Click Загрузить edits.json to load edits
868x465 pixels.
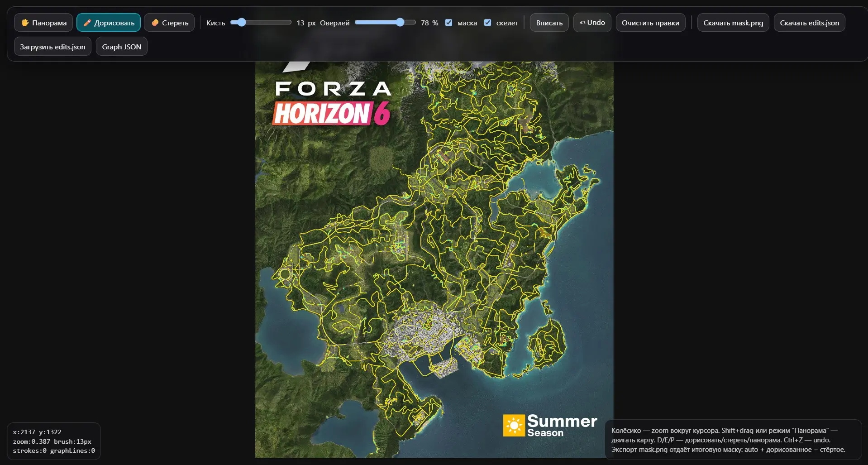click(52, 47)
